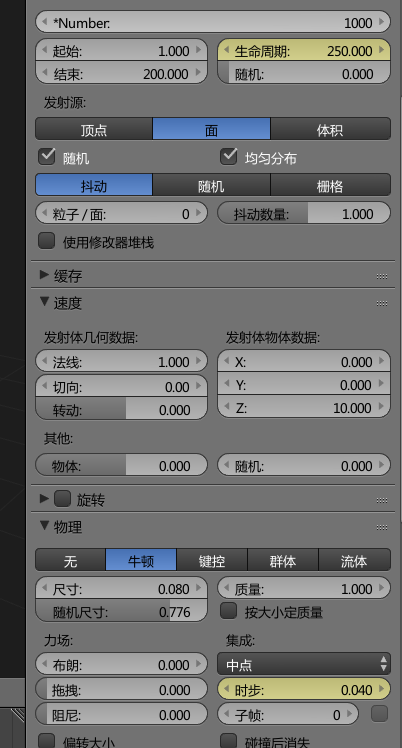Click the Y velocity field

tap(304, 384)
